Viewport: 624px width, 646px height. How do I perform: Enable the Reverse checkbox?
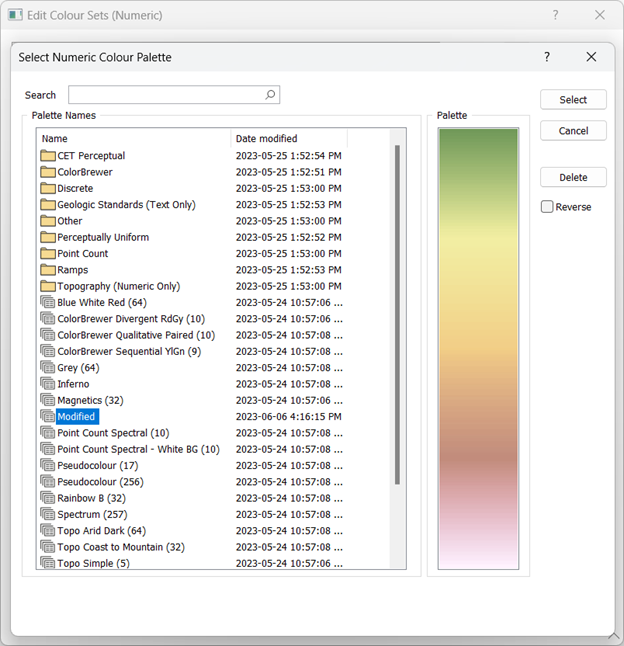(547, 207)
